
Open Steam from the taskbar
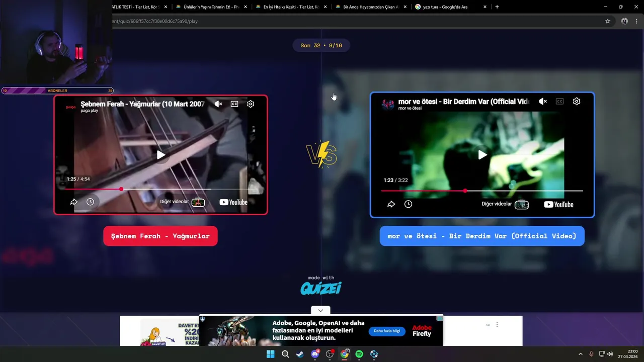[300, 354]
